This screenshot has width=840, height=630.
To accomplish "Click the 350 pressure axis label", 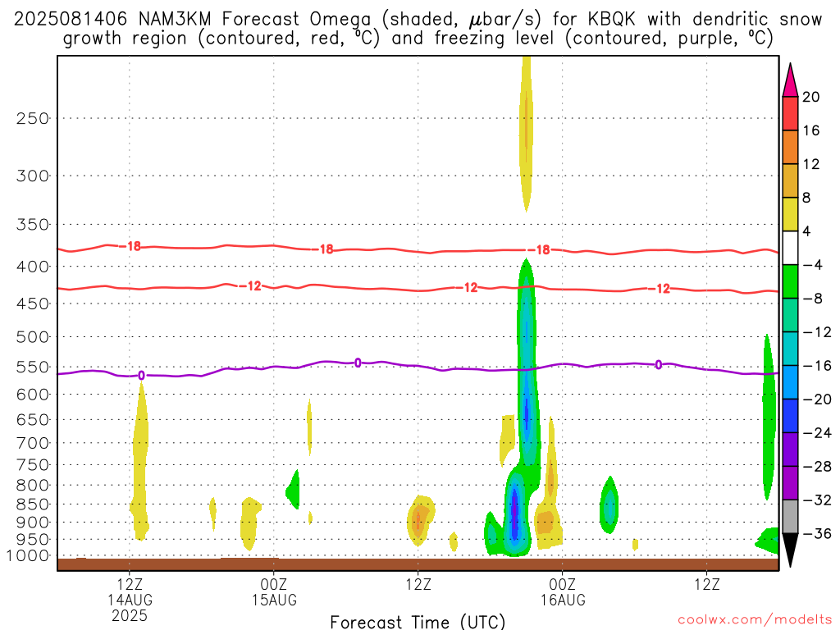I will [x=33, y=225].
